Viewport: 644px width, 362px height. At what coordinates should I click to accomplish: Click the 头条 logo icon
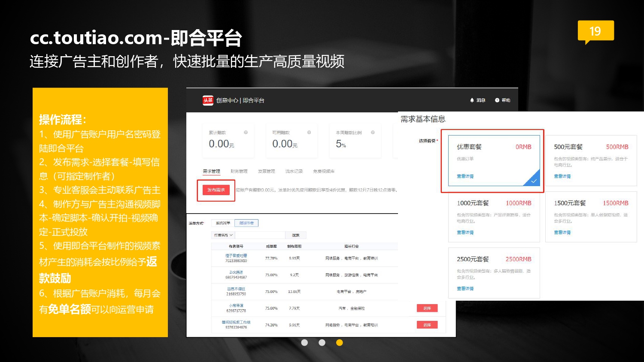pos(208,100)
